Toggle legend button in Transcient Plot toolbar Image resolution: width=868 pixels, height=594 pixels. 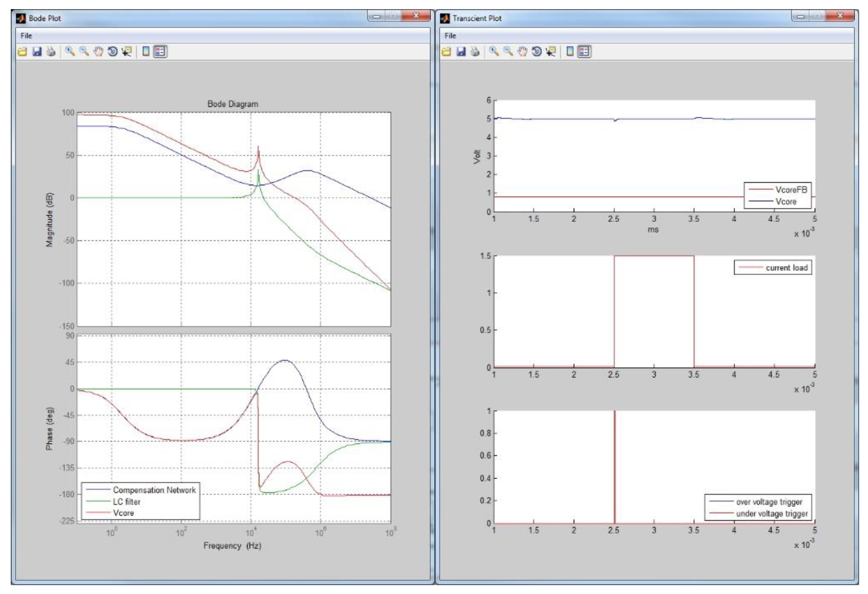tap(584, 51)
